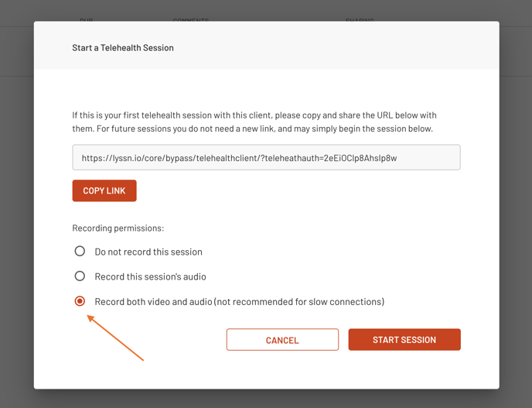This screenshot has width=532, height=408.
Task: Select the 'Do not record this session' radio button
Action: coord(80,252)
